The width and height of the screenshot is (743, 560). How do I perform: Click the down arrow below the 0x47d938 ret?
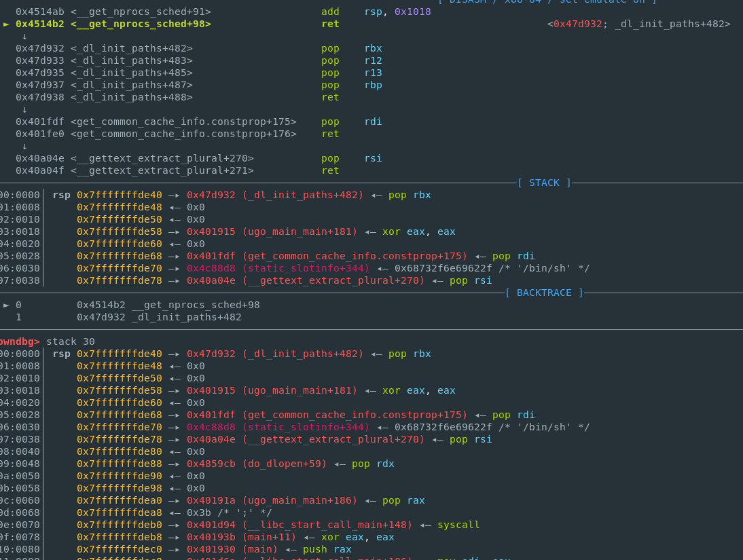pos(24,109)
